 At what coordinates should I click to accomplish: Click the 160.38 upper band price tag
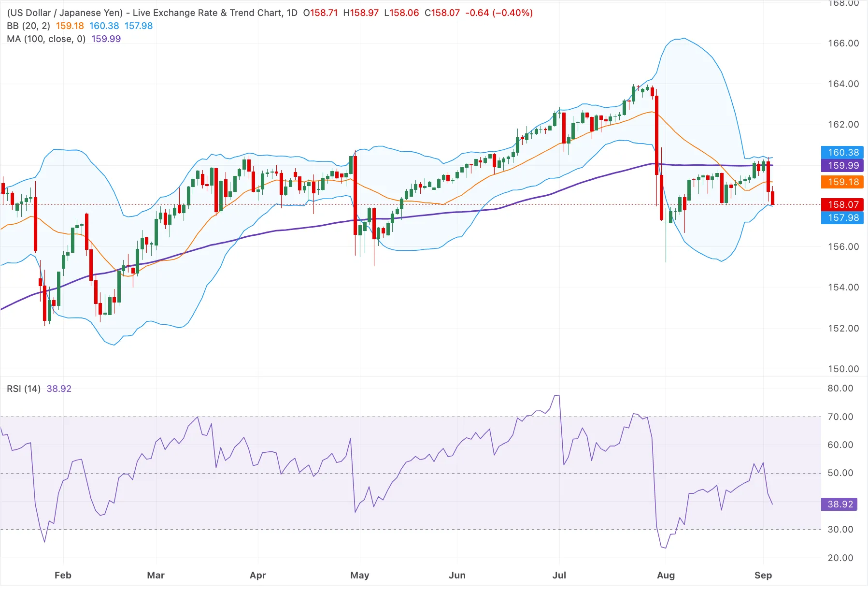[843, 152]
